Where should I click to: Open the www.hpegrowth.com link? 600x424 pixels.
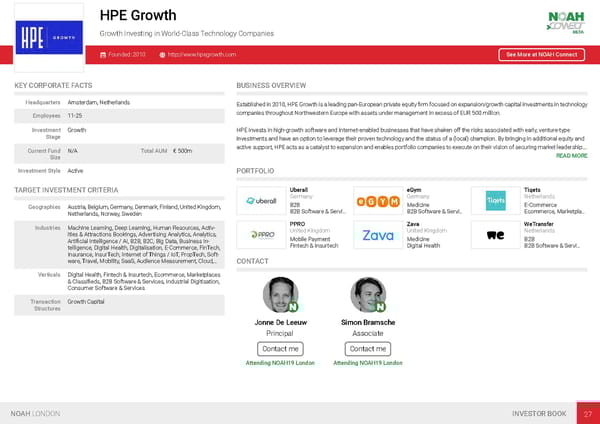pos(202,54)
